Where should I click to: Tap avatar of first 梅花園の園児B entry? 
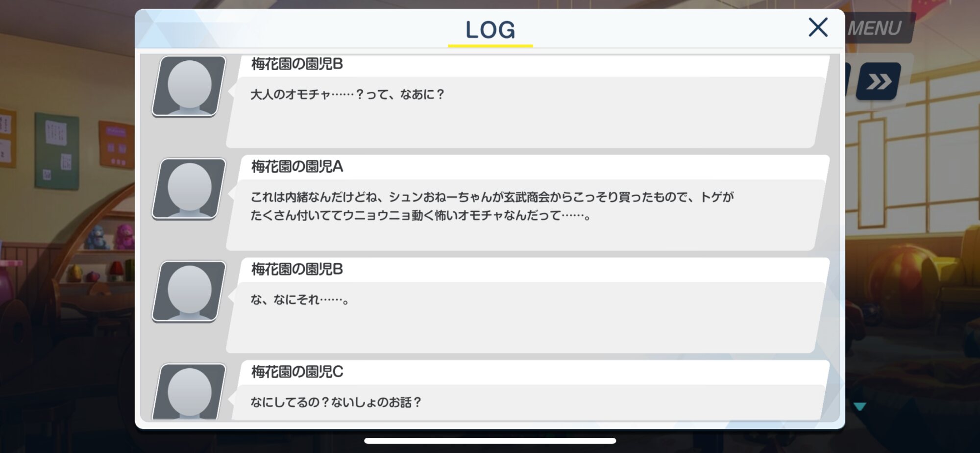189,86
